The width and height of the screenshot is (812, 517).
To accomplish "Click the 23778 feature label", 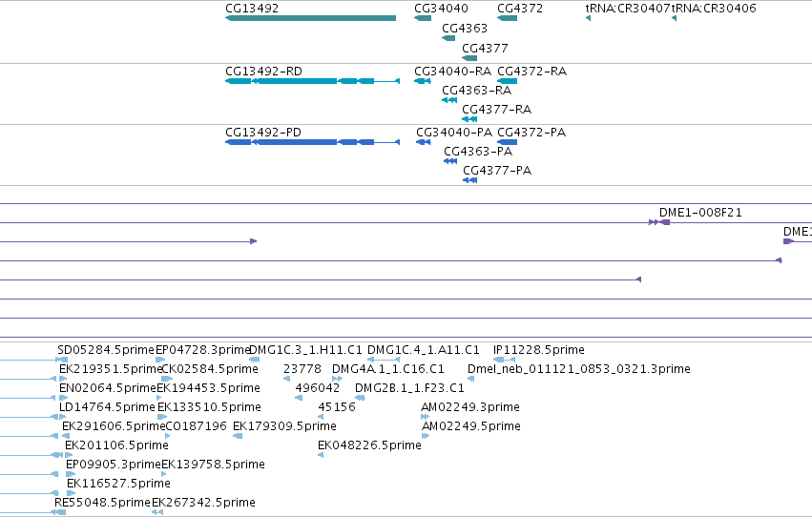I will tap(302, 369).
